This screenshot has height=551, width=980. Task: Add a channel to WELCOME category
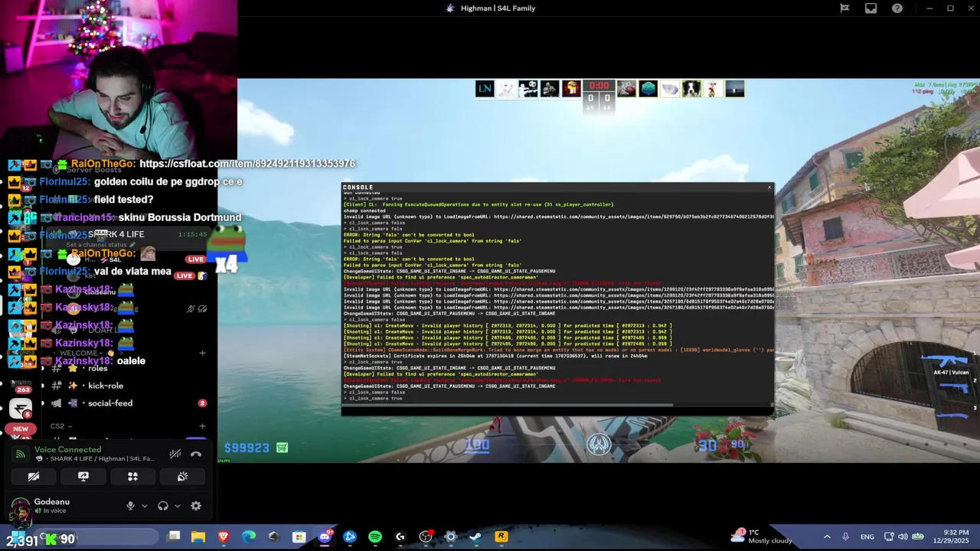click(x=202, y=353)
